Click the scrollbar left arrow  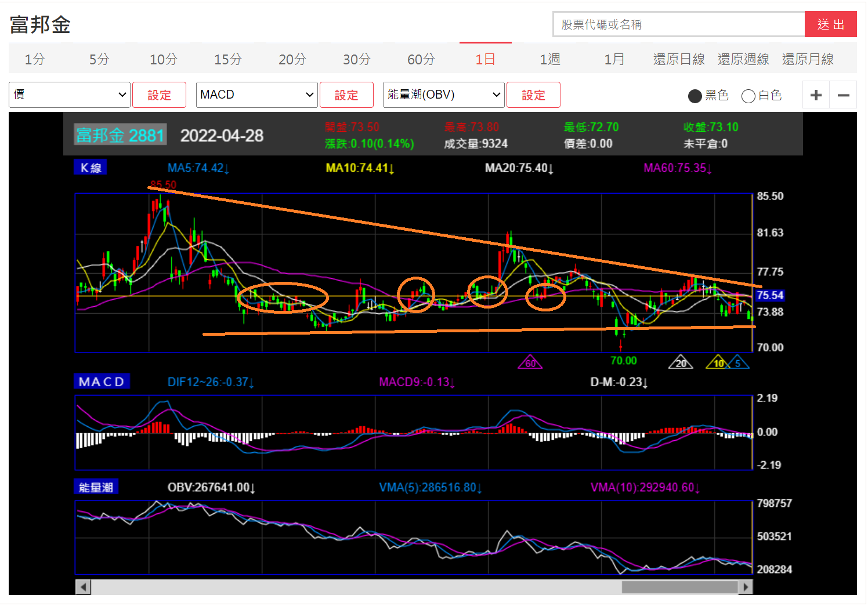tap(84, 587)
